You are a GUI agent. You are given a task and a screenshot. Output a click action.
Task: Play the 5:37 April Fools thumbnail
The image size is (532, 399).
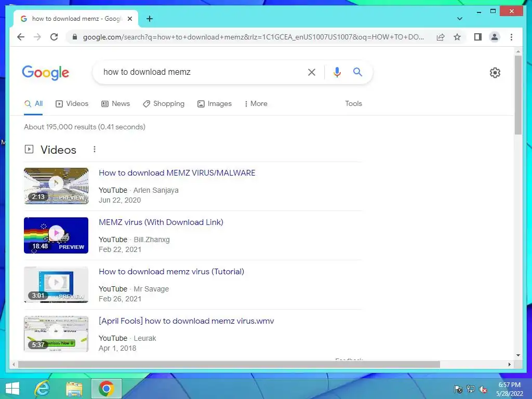click(x=56, y=334)
